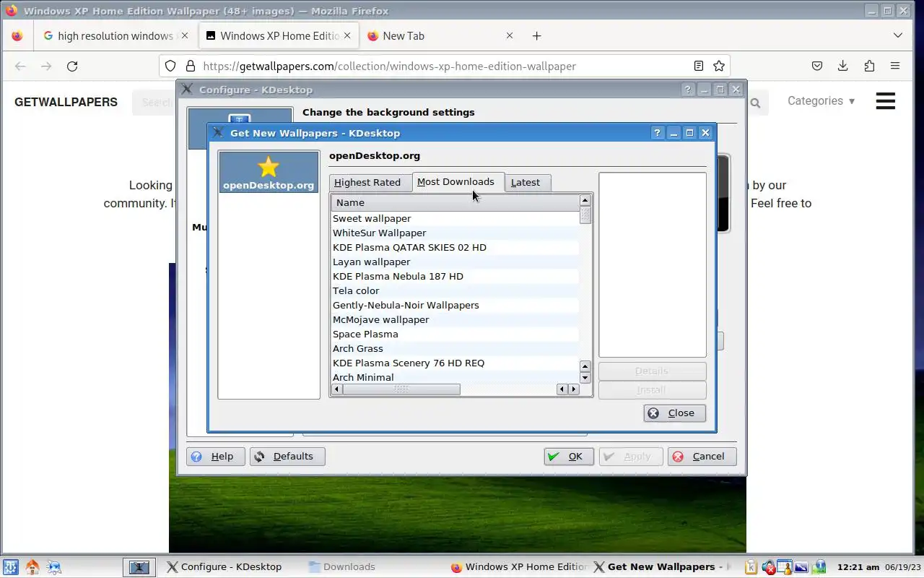Go forward in Firefox
This screenshot has height=578, width=924.
(46, 66)
